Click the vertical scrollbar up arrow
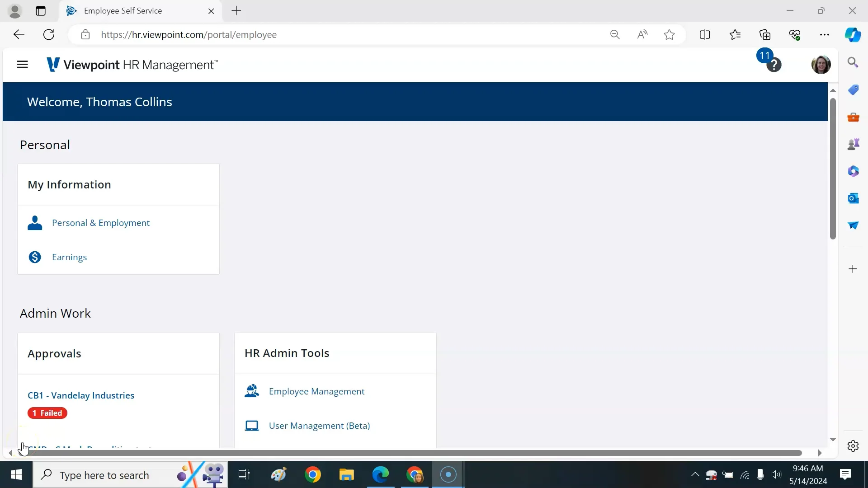Viewport: 868px width, 488px height. [833, 90]
